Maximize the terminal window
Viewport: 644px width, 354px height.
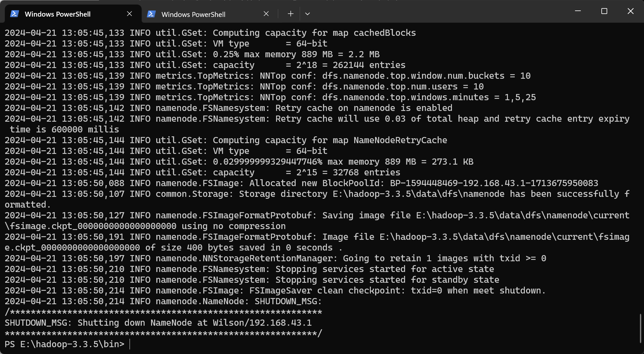click(604, 11)
